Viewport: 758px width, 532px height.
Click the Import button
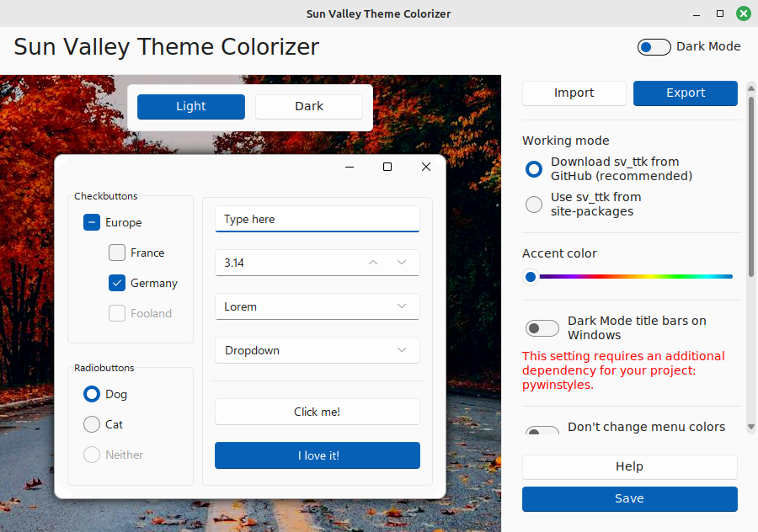[x=574, y=93]
